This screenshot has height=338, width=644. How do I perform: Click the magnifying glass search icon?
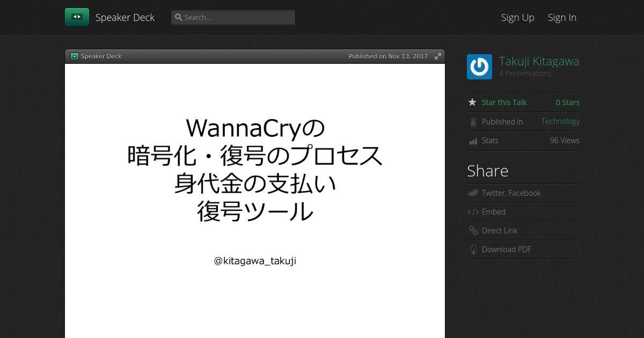tap(179, 17)
